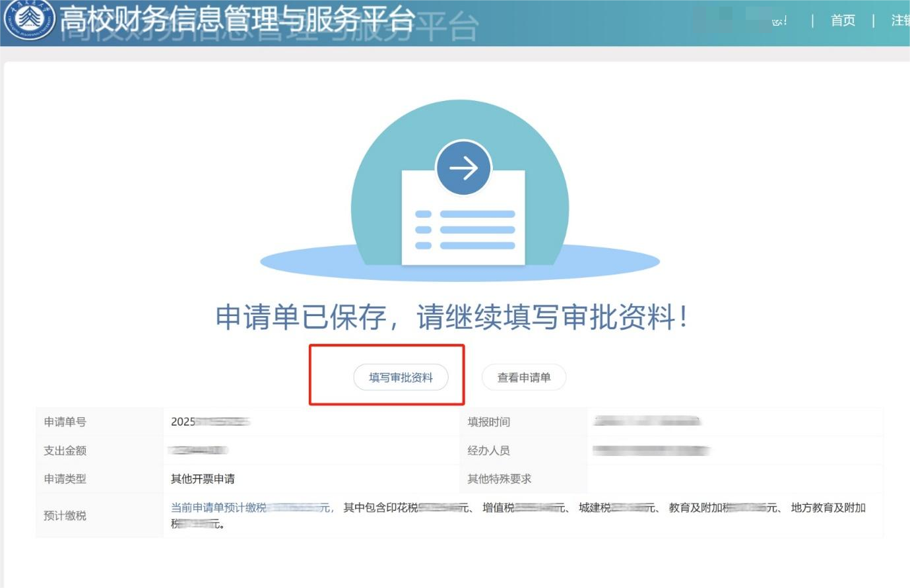Click the 其他开票申请 type value
This screenshot has width=910, height=588.
point(203,479)
